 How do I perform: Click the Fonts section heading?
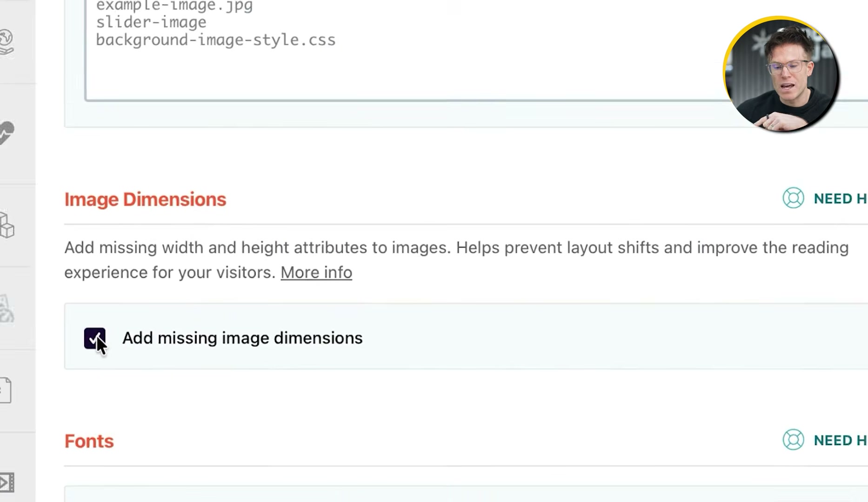pos(89,441)
